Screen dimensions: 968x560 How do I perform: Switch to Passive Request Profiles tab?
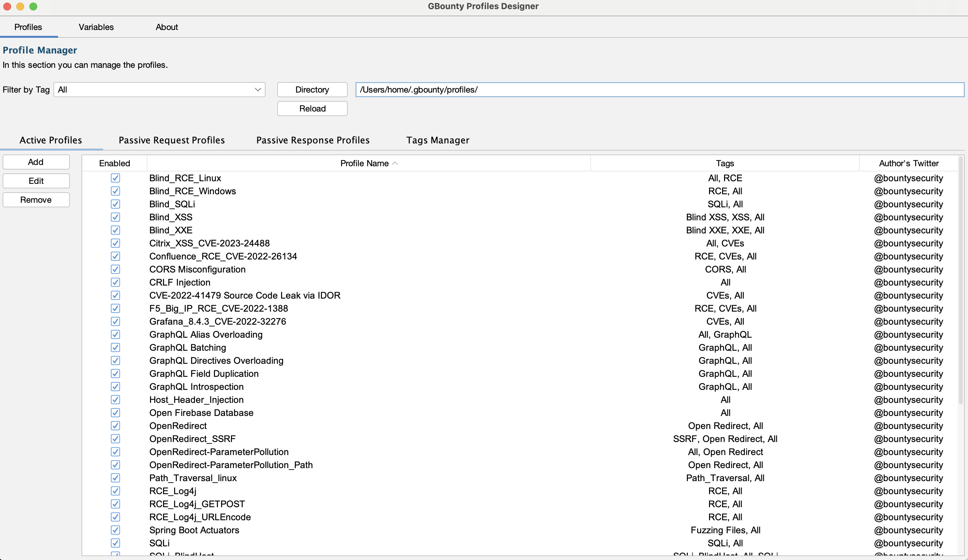pos(172,140)
